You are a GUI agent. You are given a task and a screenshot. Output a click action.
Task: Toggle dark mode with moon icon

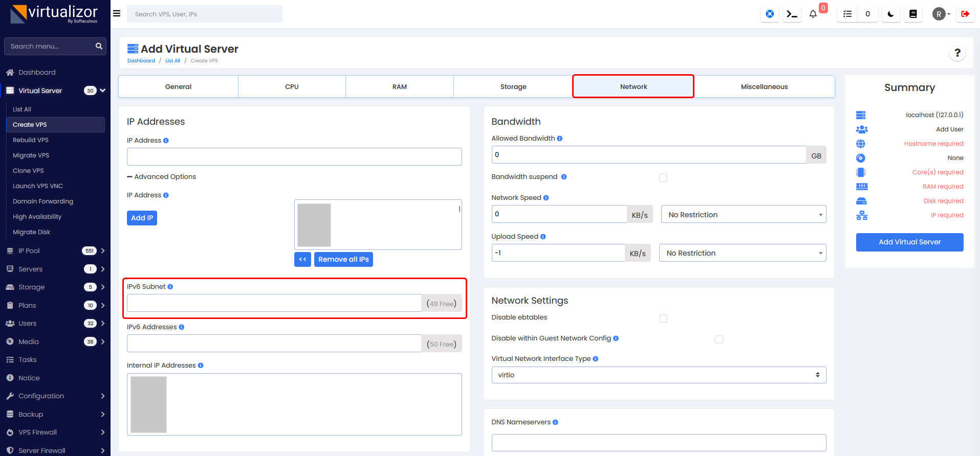(x=890, y=14)
